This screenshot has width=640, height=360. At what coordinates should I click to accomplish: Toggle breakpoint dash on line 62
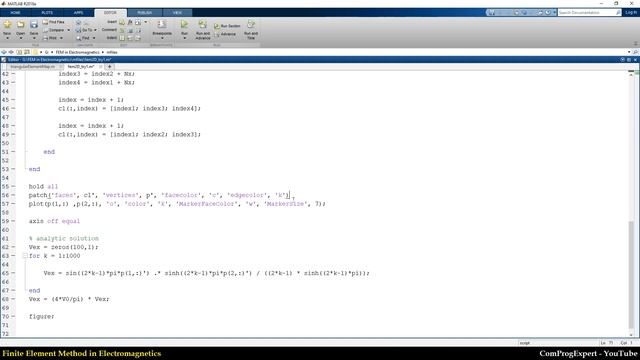pos(13,247)
